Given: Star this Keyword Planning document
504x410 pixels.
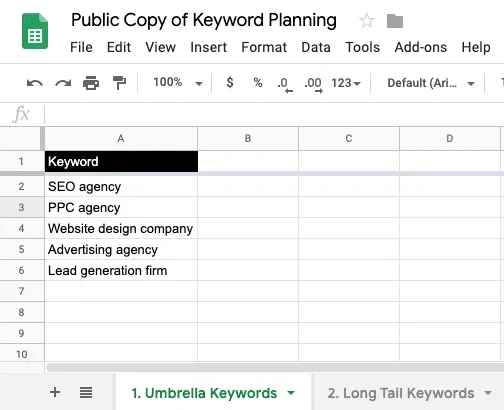Looking at the screenshot, I should [x=367, y=21].
